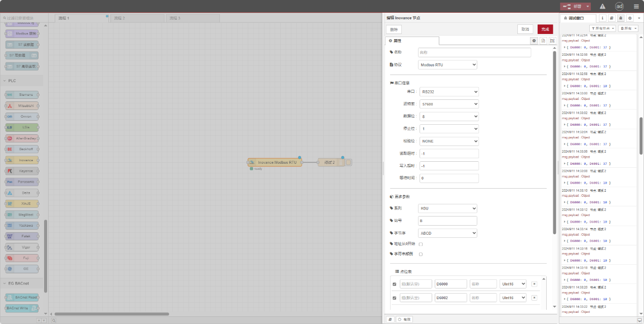
Task: Switch to the 流程 3 tab
Action: tap(192, 18)
